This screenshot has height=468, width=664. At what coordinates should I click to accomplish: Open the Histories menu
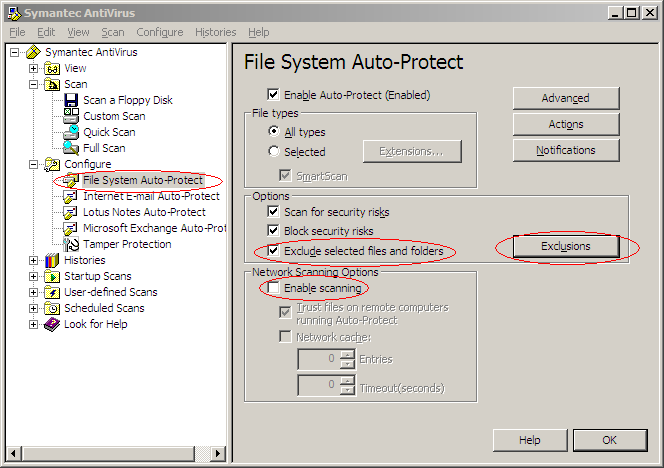(216, 32)
